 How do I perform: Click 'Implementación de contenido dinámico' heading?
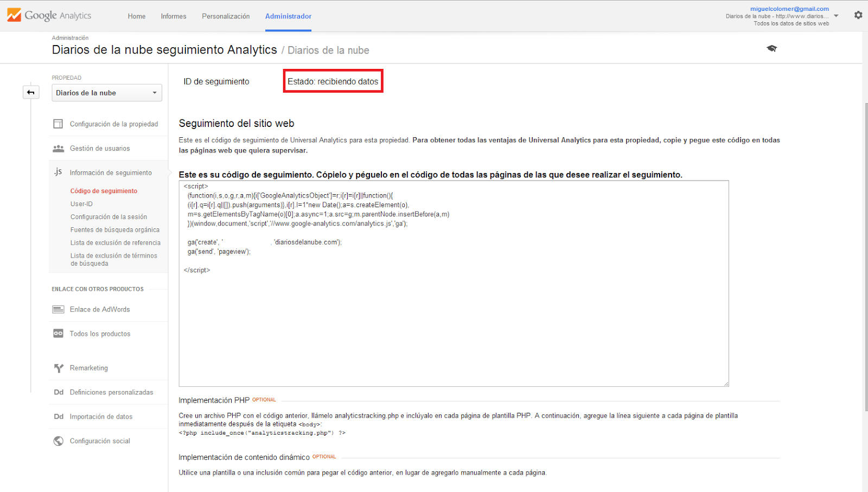click(244, 457)
